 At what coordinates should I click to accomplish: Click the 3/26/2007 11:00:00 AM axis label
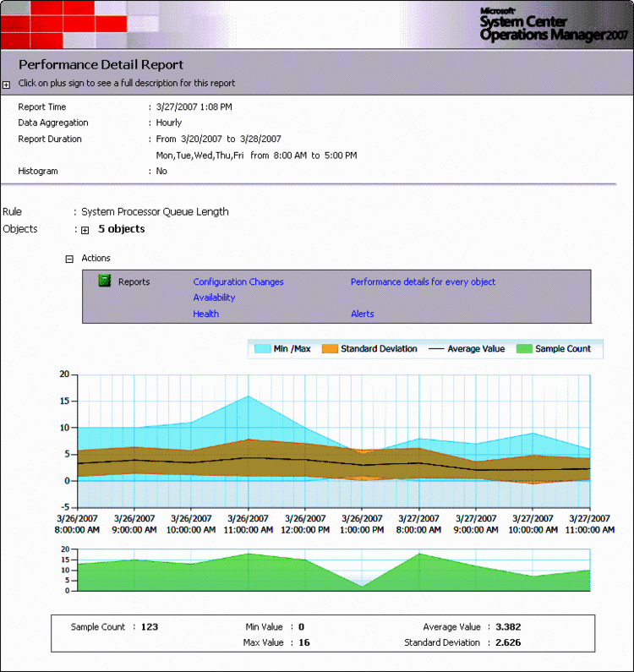249,524
